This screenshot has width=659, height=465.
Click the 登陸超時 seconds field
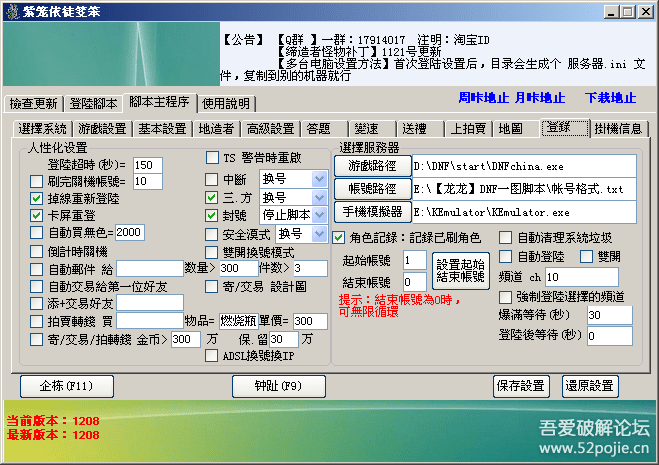[148, 165]
